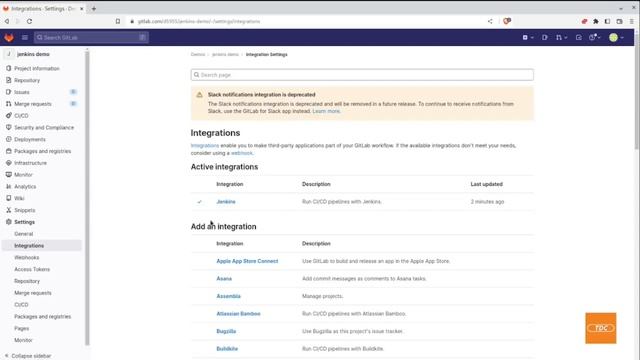Click the Demo breadcrumb link
Viewport: 640px width, 360px height.
(198, 54)
